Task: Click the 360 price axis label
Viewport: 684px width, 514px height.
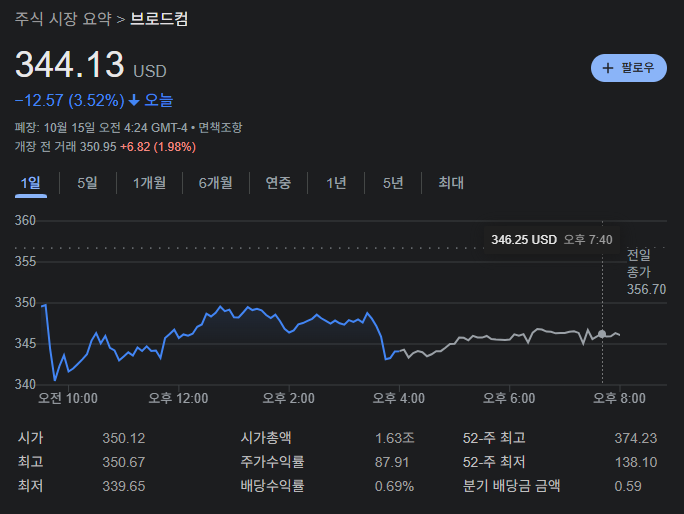Action: click(25, 220)
